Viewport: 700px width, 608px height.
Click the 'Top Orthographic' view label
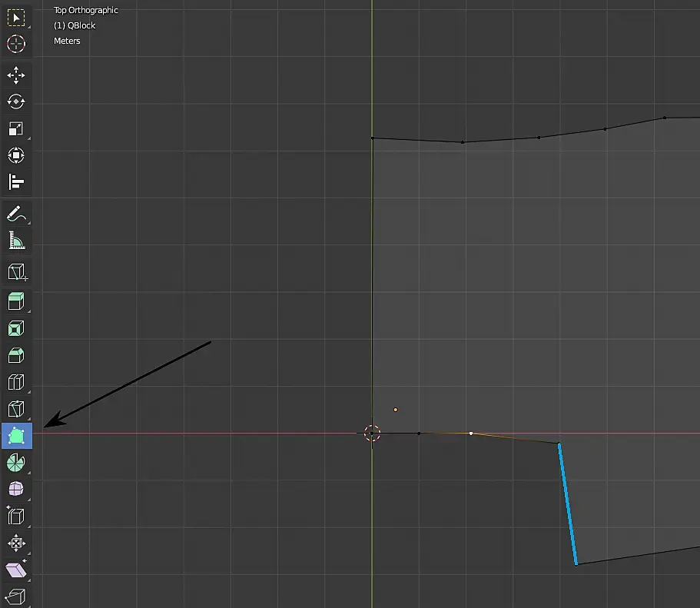[86, 10]
